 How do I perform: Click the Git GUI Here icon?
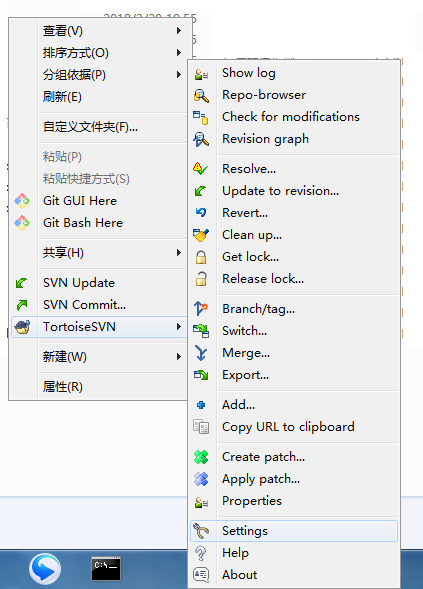[22, 201]
